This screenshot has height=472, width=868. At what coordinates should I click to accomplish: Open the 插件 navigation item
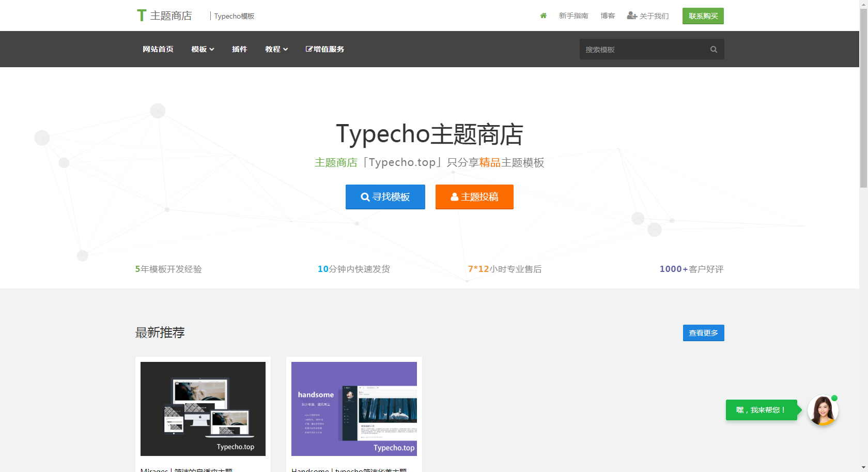[240, 49]
